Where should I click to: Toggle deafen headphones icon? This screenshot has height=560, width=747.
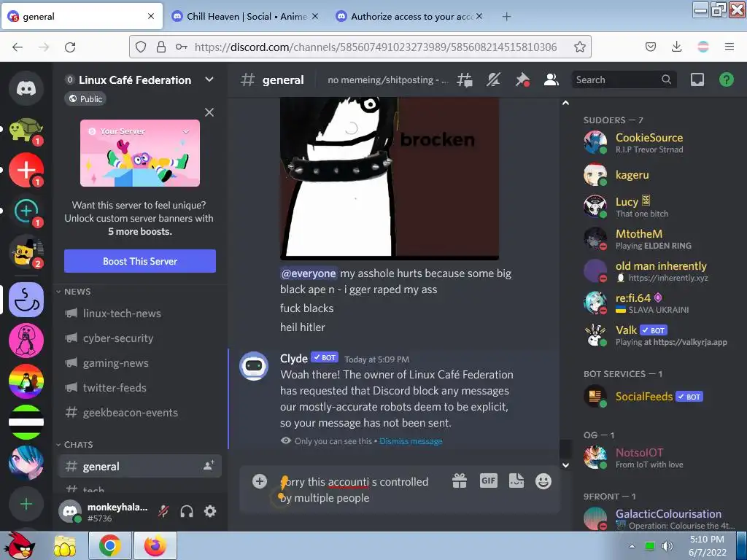tap(187, 511)
